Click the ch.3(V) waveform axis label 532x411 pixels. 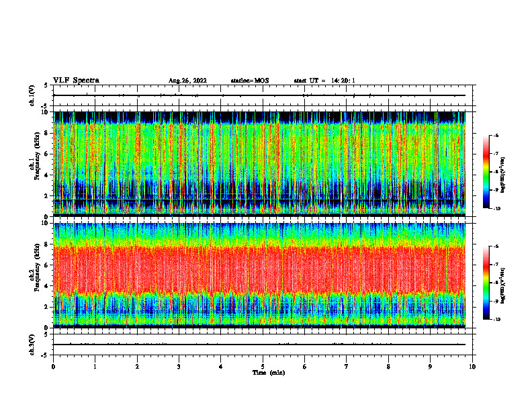[x=32, y=345]
